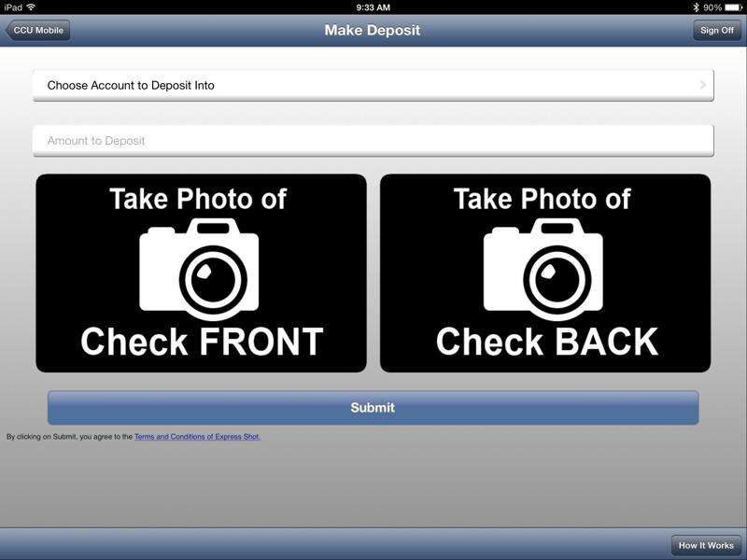Open How It Works help

point(706,545)
